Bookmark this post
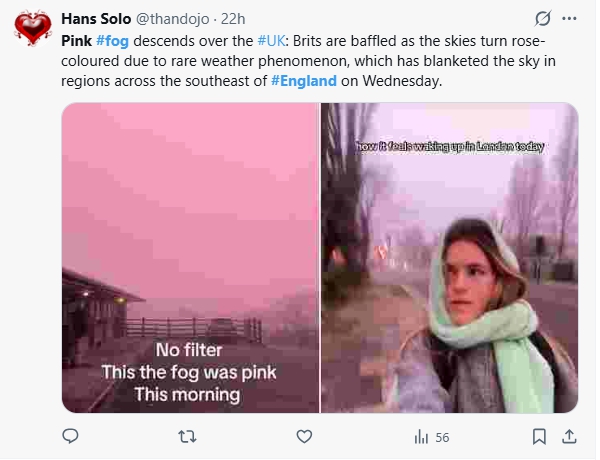The width and height of the screenshot is (600, 460). click(540, 436)
